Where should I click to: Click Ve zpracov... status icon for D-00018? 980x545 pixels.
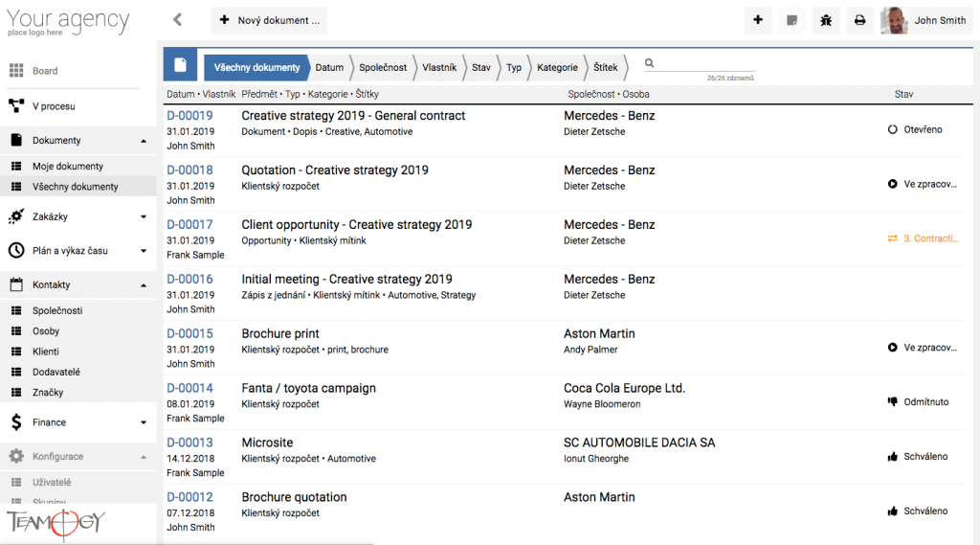tap(893, 184)
